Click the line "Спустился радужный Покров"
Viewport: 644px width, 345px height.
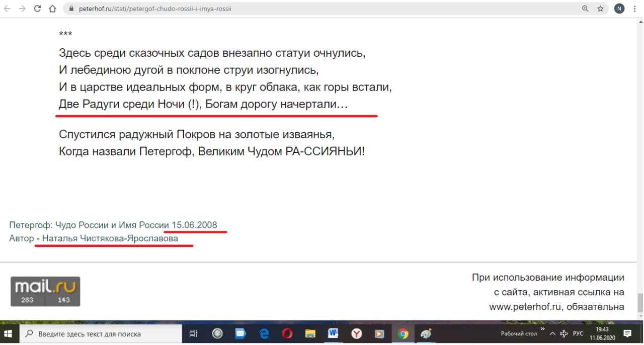(x=197, y=134)
